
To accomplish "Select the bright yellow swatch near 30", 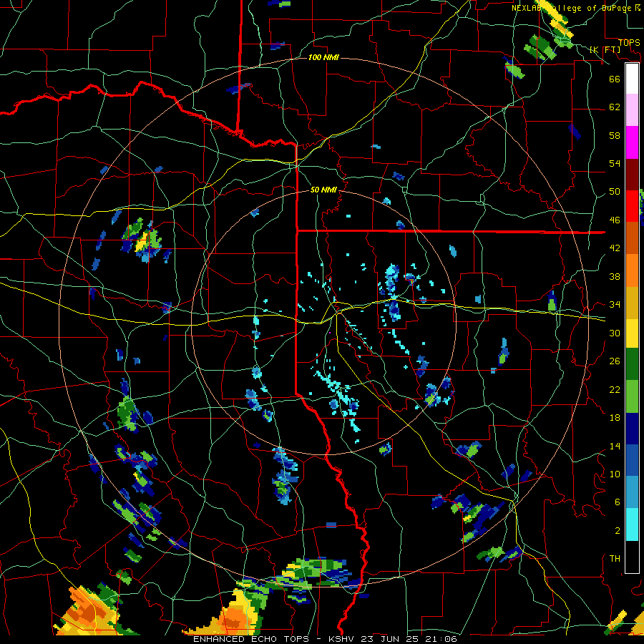I will coord(632,333).
